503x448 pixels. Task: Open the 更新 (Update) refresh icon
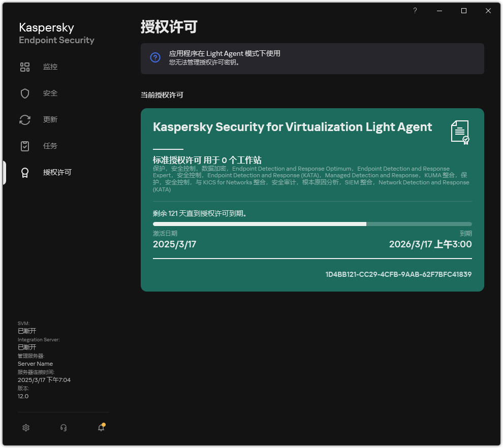(25, 119)
